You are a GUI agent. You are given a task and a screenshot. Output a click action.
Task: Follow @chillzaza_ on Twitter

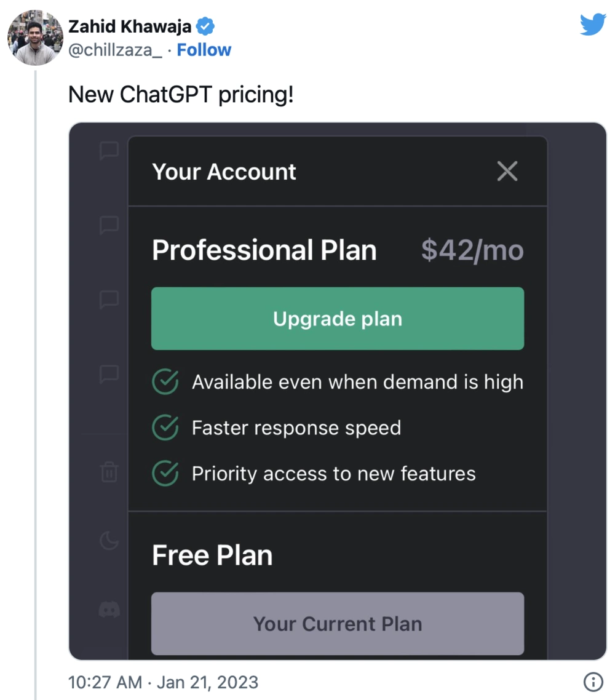click(204, 50)
